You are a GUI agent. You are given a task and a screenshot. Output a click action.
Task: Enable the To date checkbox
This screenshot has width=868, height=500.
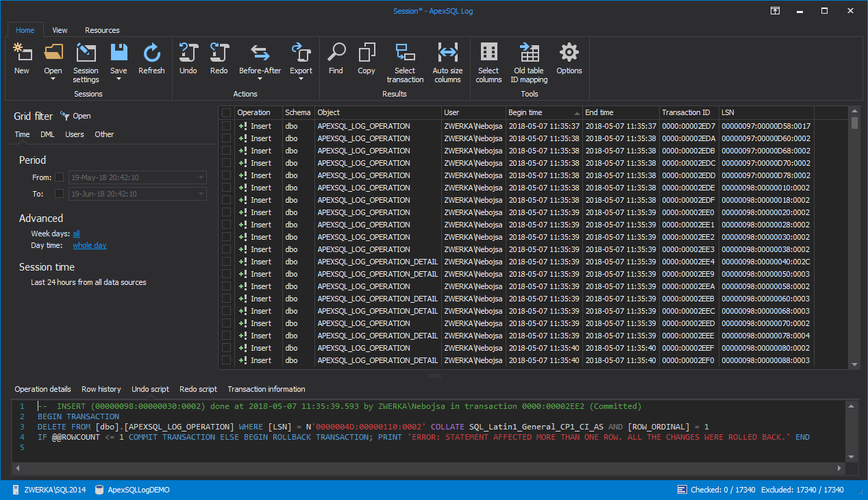click(x=60, y=194)
